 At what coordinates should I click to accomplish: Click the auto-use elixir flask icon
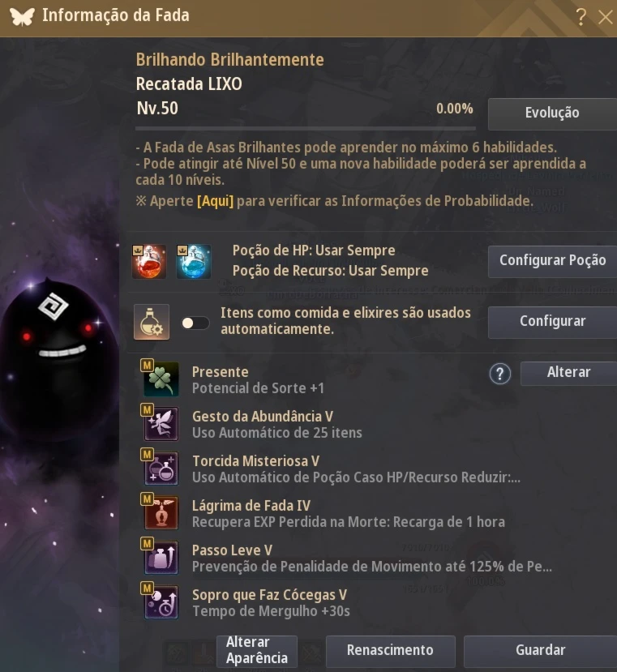pos(152,322)
